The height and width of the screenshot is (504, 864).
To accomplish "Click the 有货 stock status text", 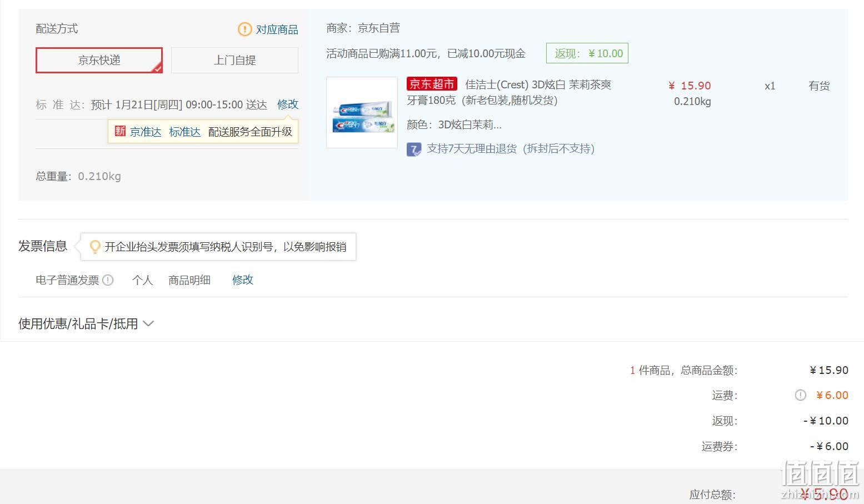I will pos(819,86).
